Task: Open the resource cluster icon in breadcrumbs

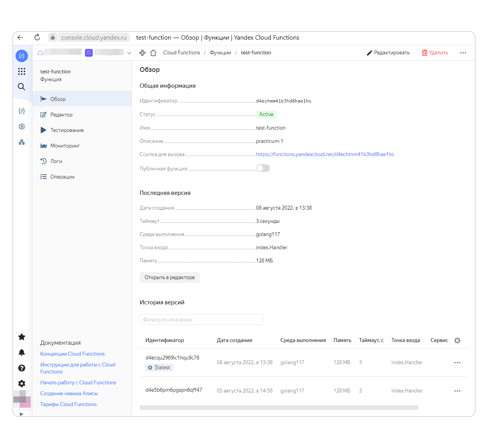Action: [x=142, y=53]
